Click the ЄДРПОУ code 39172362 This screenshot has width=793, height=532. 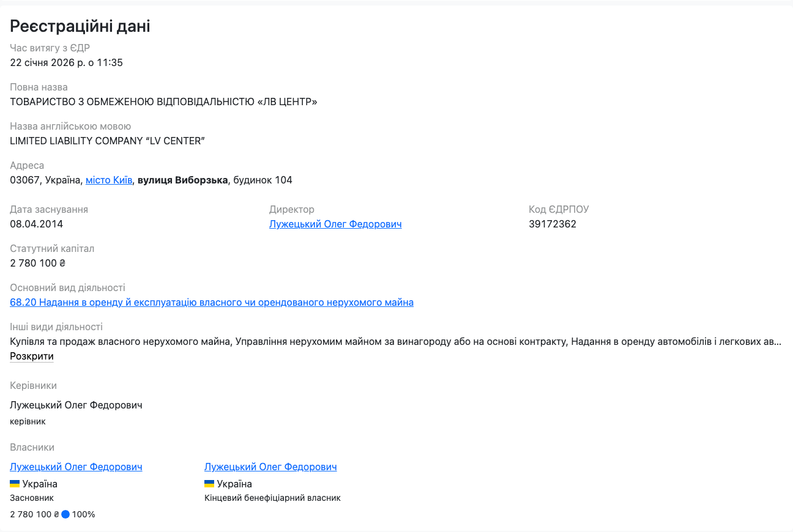point(553,224)
